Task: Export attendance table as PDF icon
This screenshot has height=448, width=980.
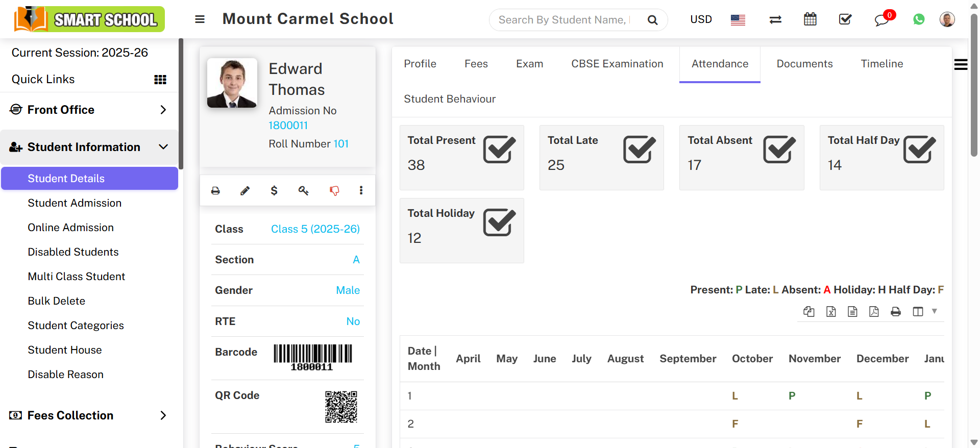Action: pos(874,312)
